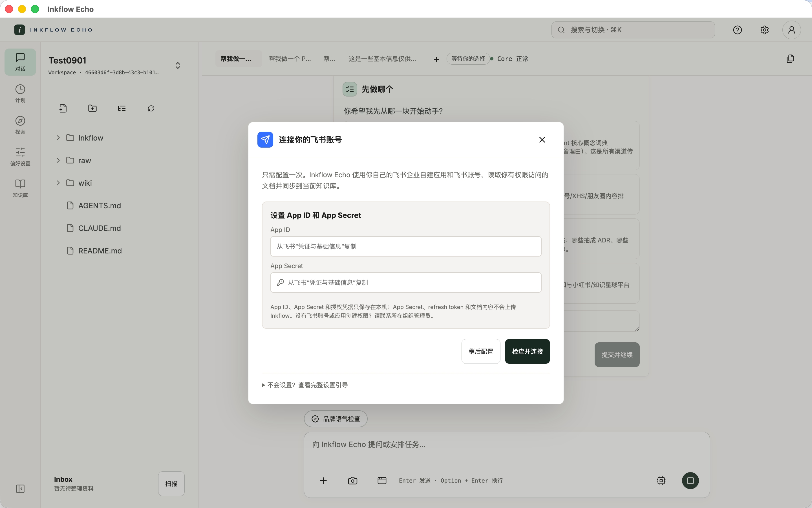Click the tree list view icon

pyautogui.click(x=122, y=108)
